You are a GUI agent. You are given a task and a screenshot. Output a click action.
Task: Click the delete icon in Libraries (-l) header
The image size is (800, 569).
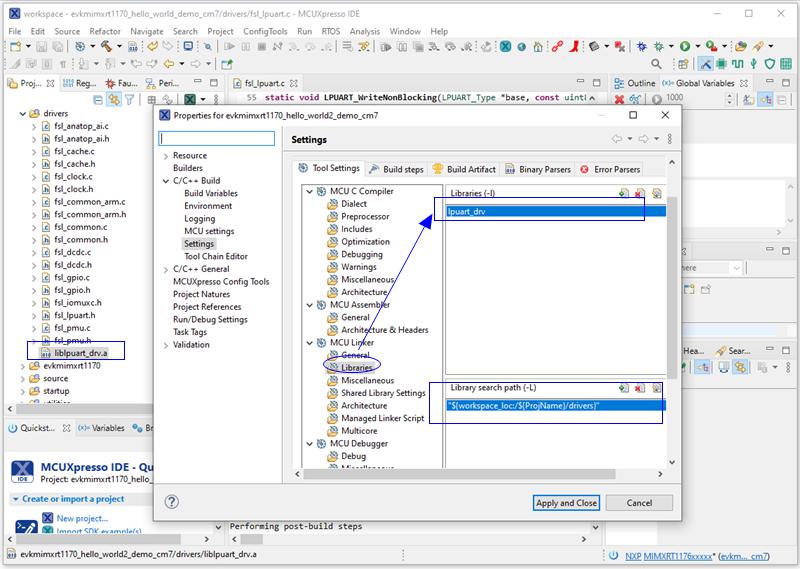[x=640, y=193]
